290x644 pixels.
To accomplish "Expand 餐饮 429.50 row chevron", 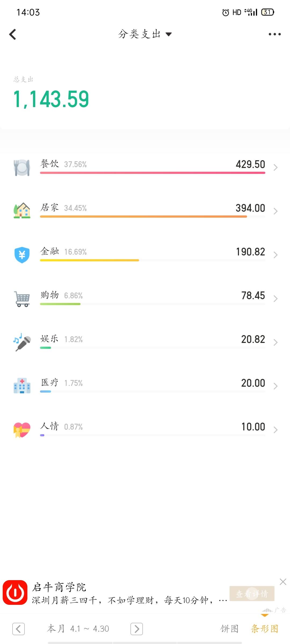I will [275, 167].
